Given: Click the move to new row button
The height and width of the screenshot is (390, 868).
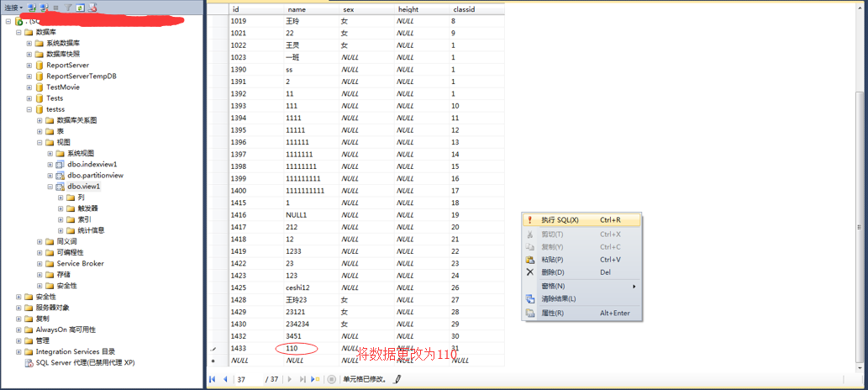Looking at the screenshot, I should click(x=315, y=379).
